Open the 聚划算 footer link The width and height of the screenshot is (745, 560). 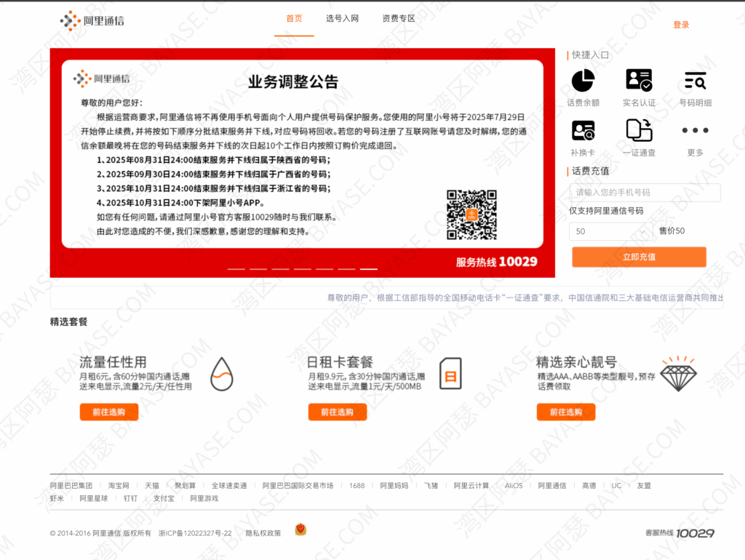pyautogui.click(x=186, y=485)
